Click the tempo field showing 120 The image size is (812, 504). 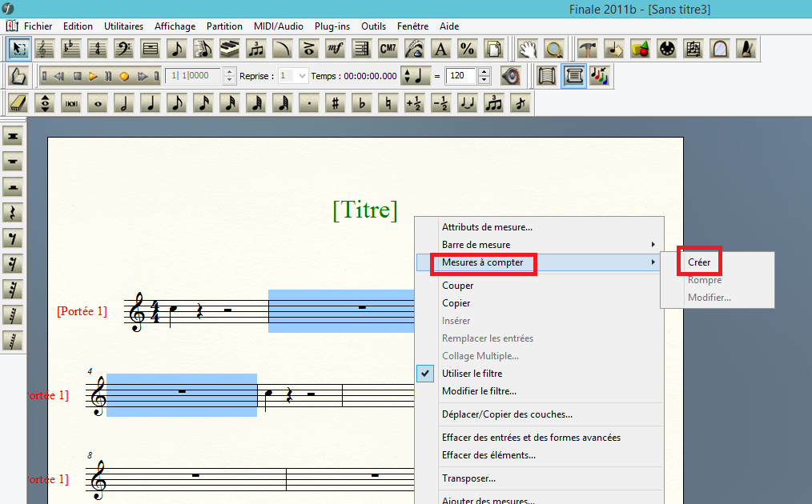point(460,76)
